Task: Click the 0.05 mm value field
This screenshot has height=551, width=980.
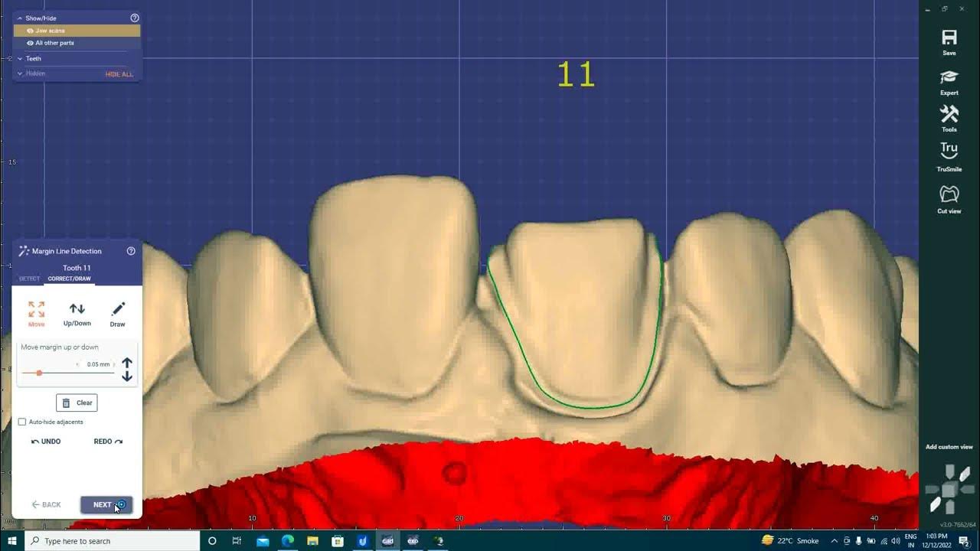Action: pyautogui.click(x=98, y=364)
